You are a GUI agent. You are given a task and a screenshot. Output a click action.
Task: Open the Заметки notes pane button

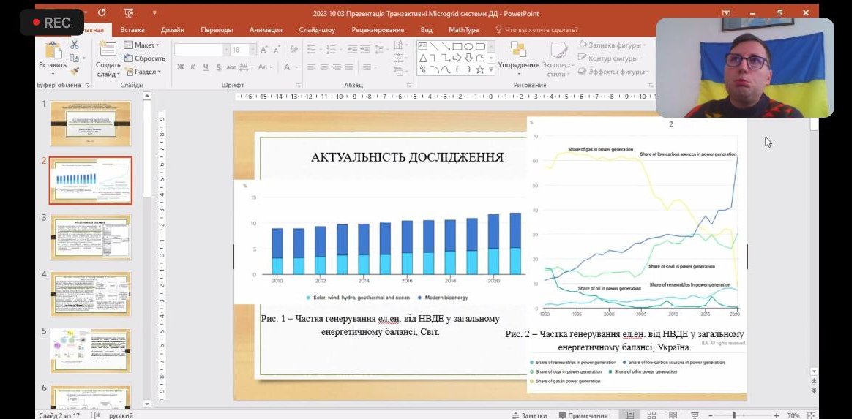click(x=528, y=415)
